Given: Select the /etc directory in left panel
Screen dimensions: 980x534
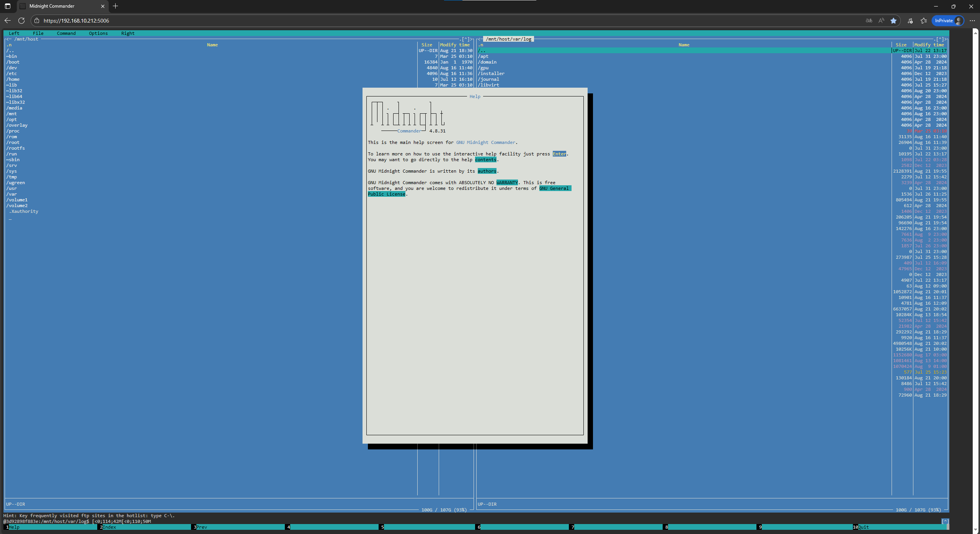Looking at the screenshot, I should tap(11, 73).
